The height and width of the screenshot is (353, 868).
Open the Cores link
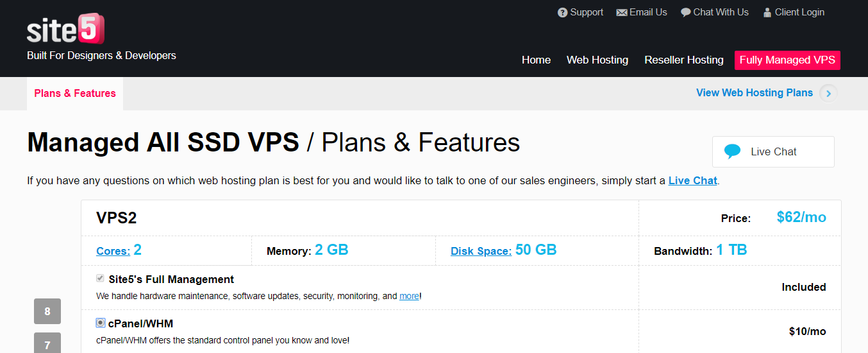point(113,251)
